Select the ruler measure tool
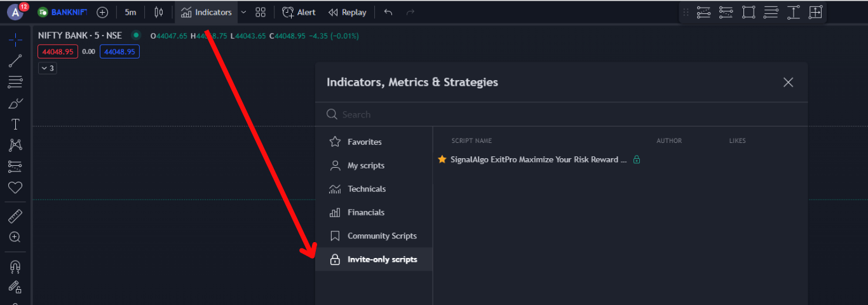 pyautogui.click(x=15, y=217)
